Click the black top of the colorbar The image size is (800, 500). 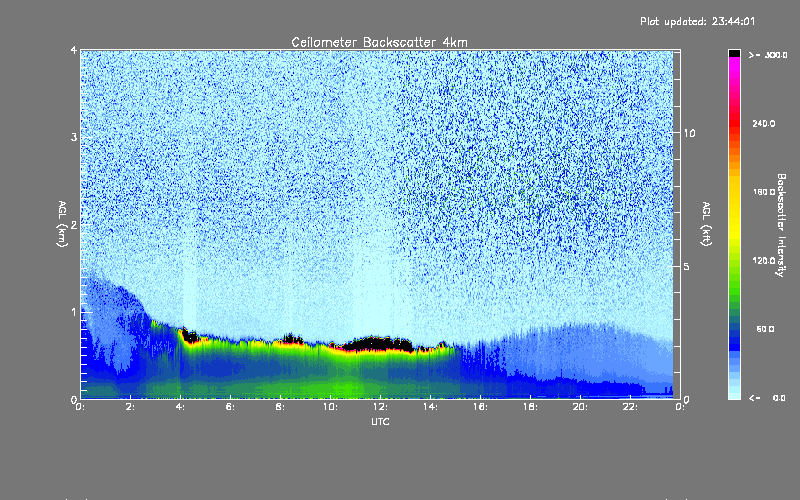[x=734, y=53]
